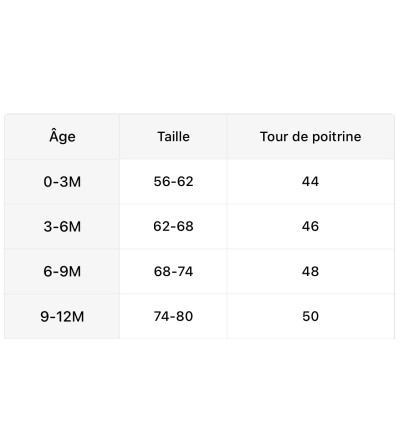The image size is (400, 447).
Task: Click the 62-68 taille cell
Action: click(173, 227)
